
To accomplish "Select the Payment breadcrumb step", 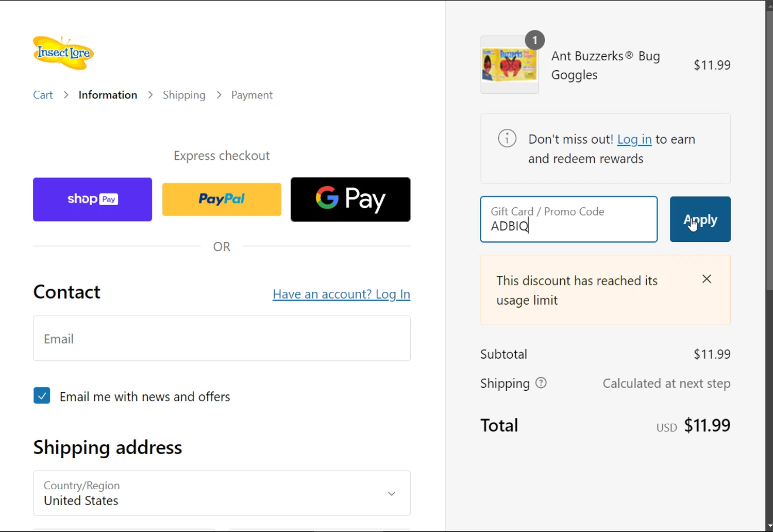I will point(252,95).
